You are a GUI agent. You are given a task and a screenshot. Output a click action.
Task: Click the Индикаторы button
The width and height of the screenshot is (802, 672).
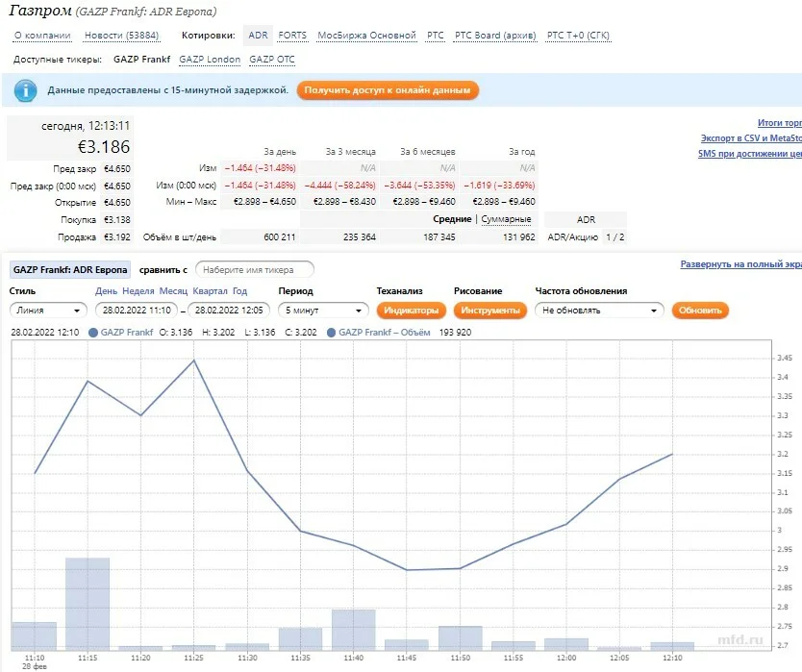(x=412, y=311)
